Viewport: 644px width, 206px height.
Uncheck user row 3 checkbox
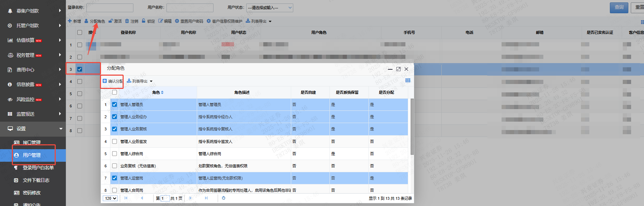tap(79, 69)
